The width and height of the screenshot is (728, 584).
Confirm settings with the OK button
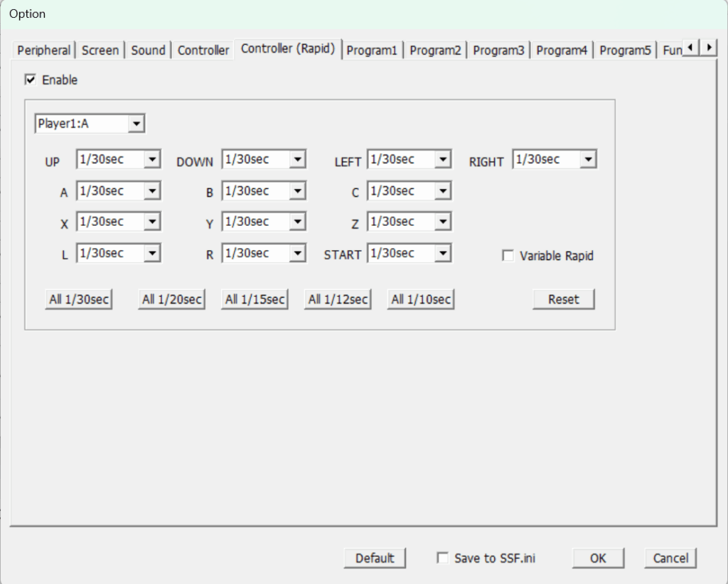598,558
